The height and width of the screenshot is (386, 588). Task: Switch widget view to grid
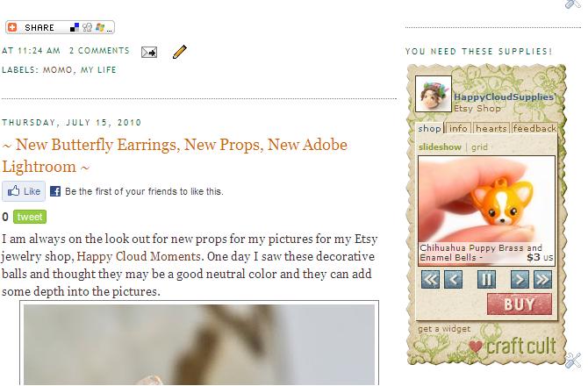(x=479, y=147)
